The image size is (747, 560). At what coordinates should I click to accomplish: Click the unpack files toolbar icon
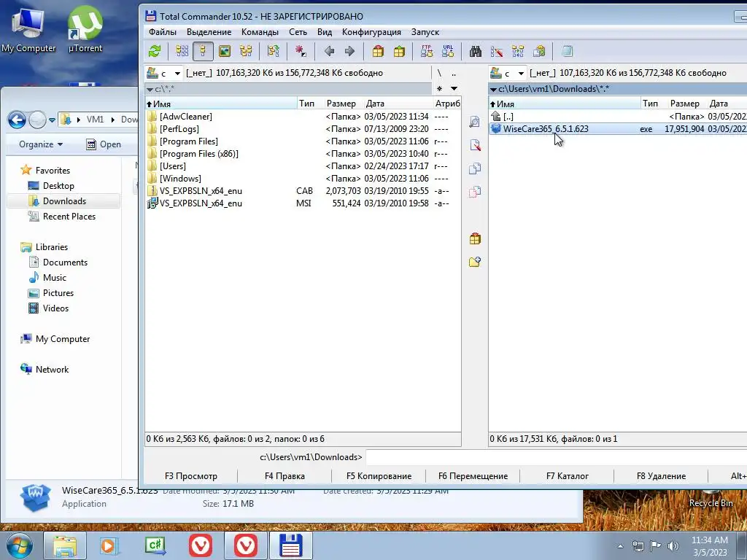pos(399,51)
